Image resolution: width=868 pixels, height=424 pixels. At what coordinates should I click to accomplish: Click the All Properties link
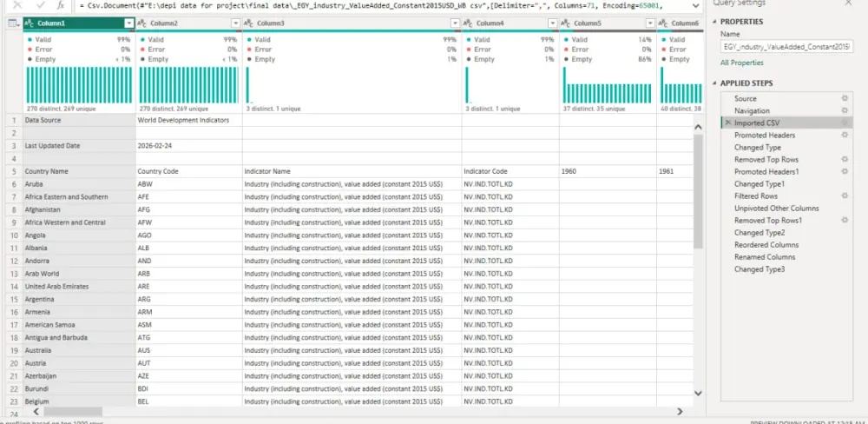pos(741,63)
